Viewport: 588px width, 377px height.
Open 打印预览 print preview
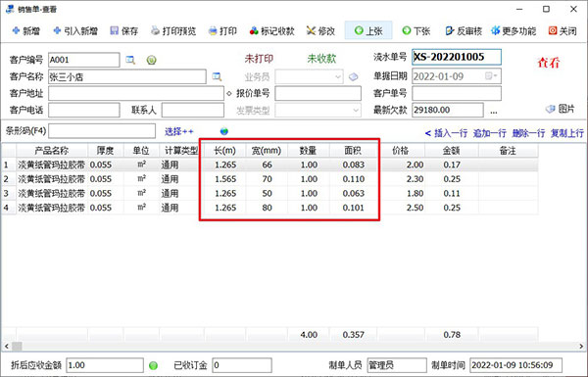click(173, 30)
